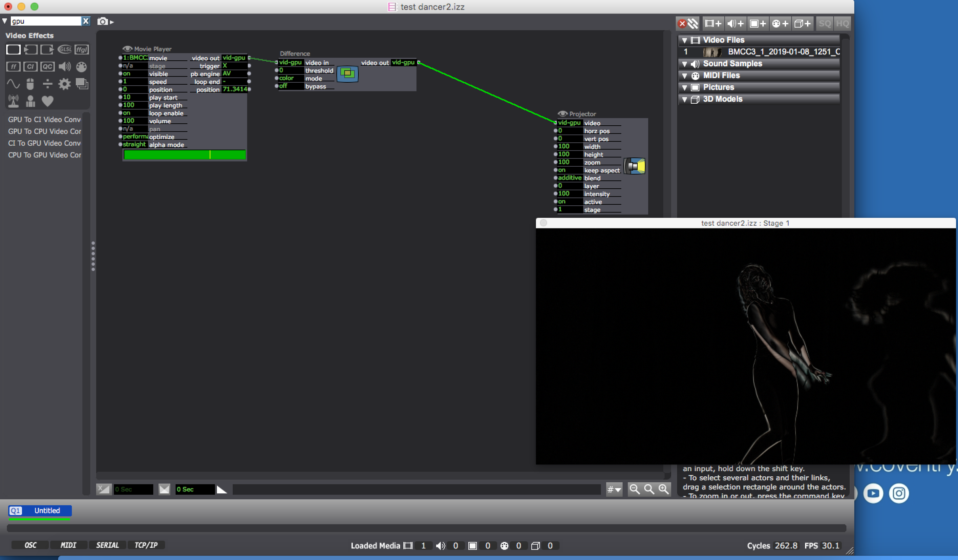Toggle the Projector actor eye icon
The image size is (958, 560).
pyautogui.click(x=562, y=114)
